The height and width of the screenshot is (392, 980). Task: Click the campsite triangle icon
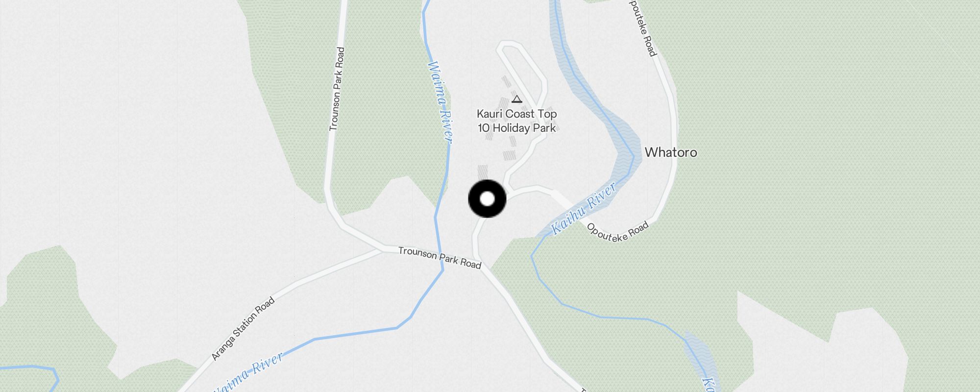pyautogui.click(x=517, y=99)
